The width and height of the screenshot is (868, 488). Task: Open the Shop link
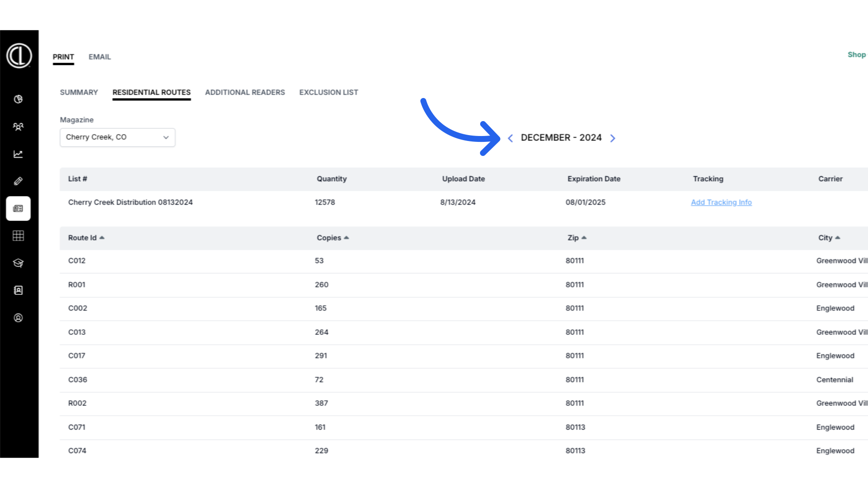click(x=856, y=55)
